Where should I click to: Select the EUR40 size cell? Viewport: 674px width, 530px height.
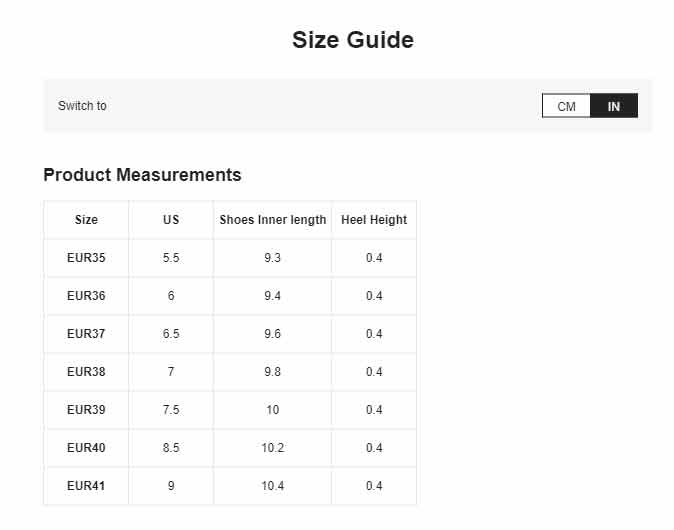pyautogui.click(x=86, y=448)
